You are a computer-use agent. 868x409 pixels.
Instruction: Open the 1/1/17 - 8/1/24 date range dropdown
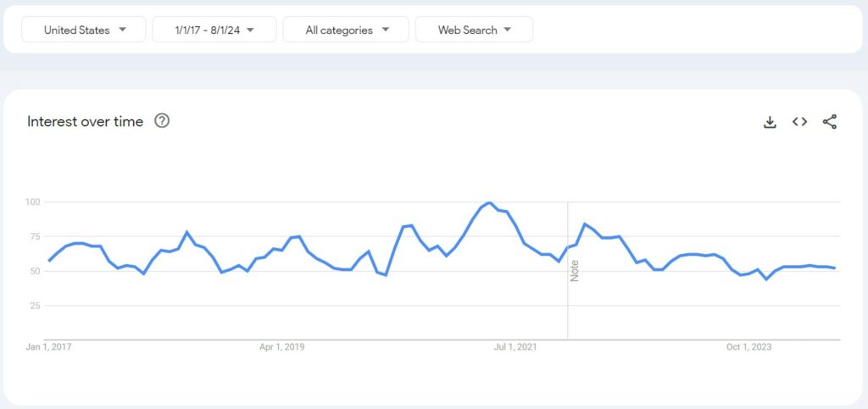pos(214,30)
